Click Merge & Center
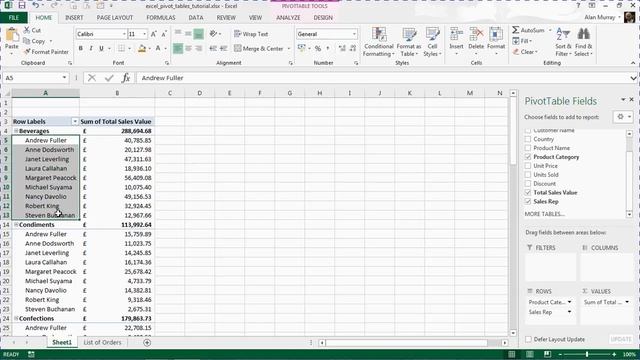Image resolution: width=640 pixels, height=360 pixels. 259,49
